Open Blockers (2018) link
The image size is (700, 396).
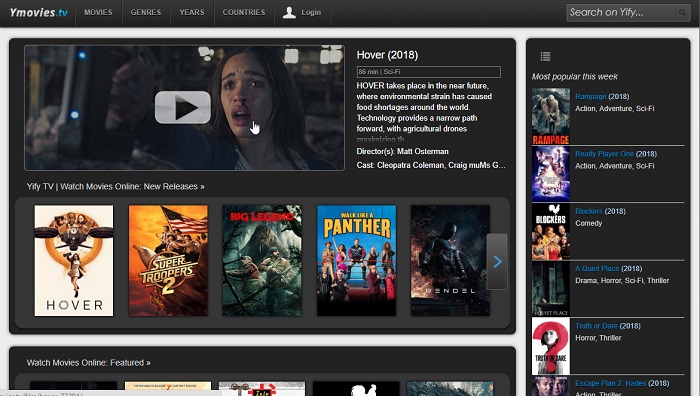pos(600,211)
